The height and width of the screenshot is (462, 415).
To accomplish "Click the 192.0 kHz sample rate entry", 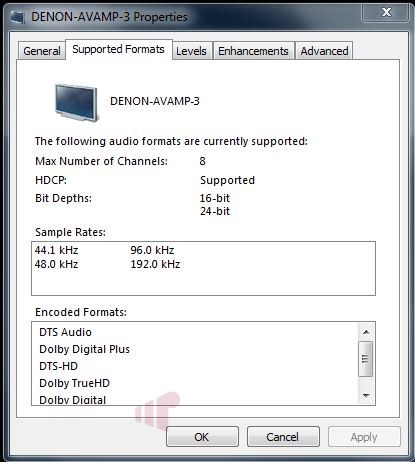I will [x=155, y=264].
